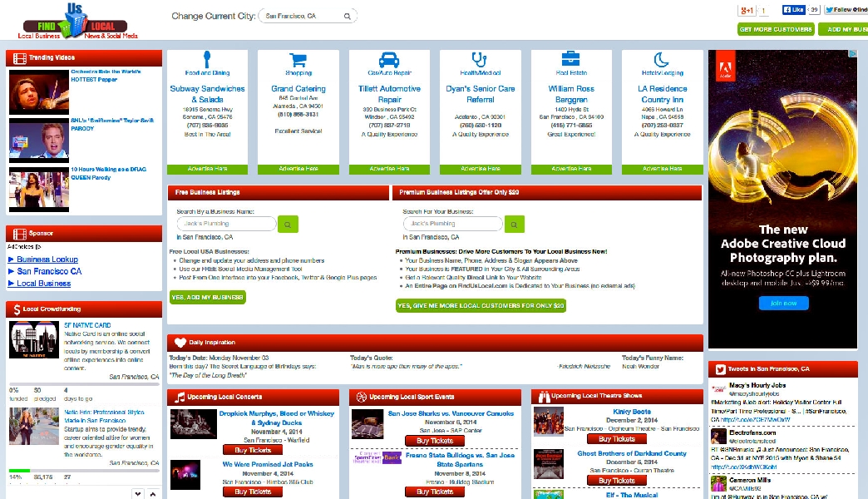Buy tickets for Dropkick Murphys concert
The width and height of the screenshot is (868, 499).
tap(253, 450)
